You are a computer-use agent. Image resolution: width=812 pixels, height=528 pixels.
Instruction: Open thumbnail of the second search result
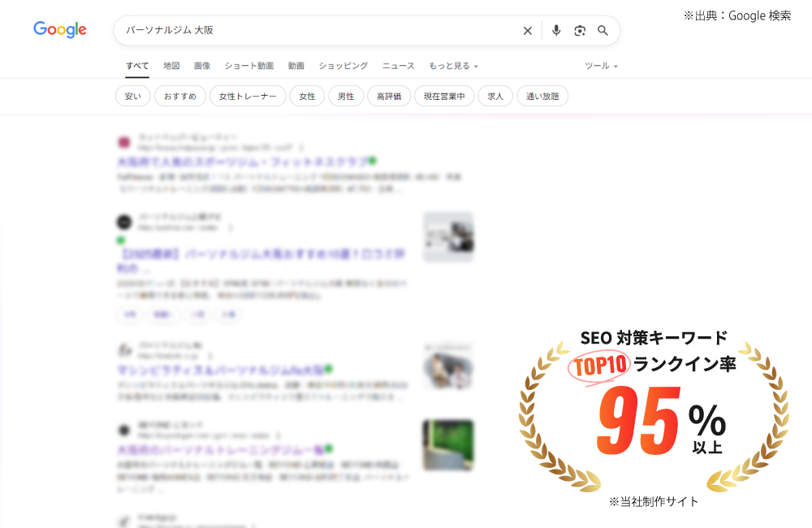448,236
